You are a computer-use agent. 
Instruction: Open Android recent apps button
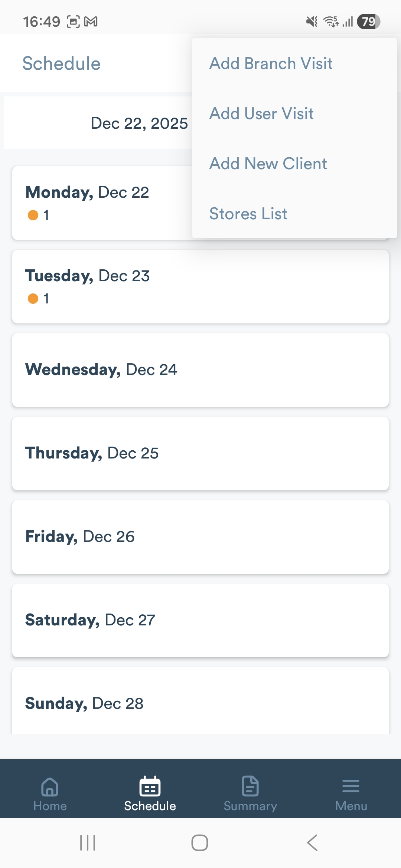click(x=88, y=843)
